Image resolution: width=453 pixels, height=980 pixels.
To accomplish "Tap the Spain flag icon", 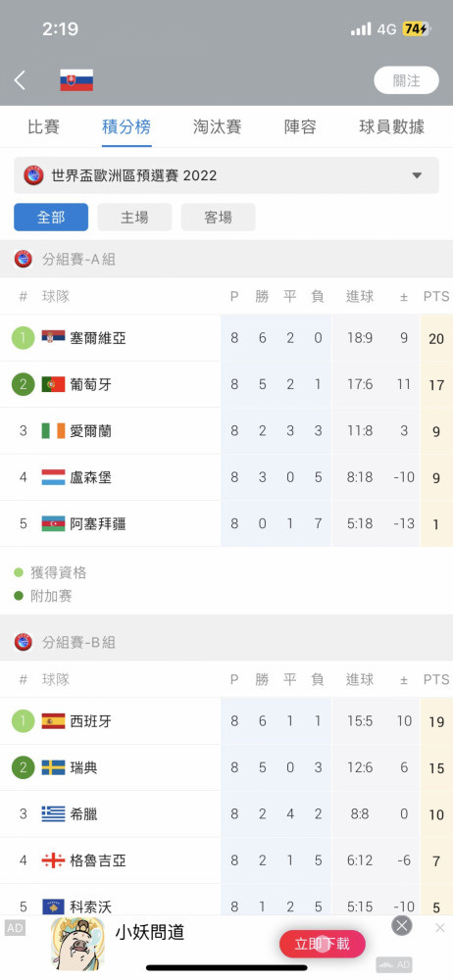I will click(x=53, y=720).
